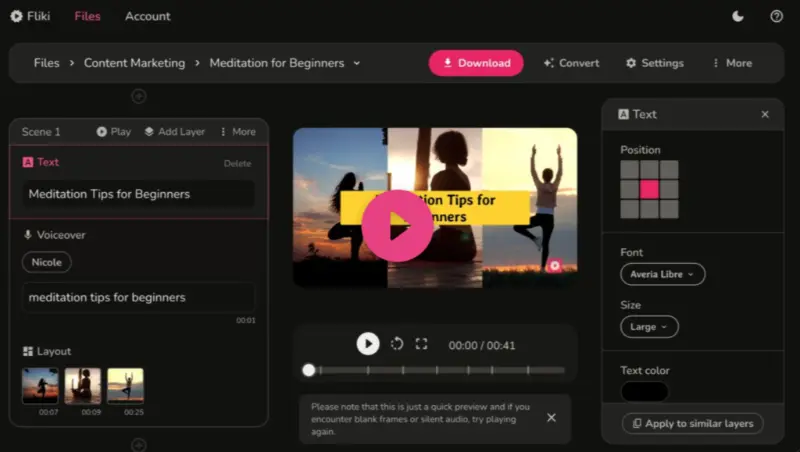This screenshot has height=452, width=800.
Task: Change the Nicole voice
Action: (x=46, y=262)
